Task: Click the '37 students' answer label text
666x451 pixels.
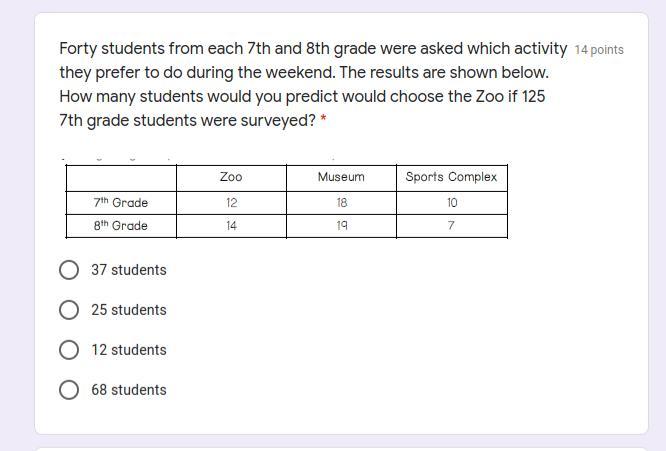Action: pyautogui.click(x=129, y=270)
